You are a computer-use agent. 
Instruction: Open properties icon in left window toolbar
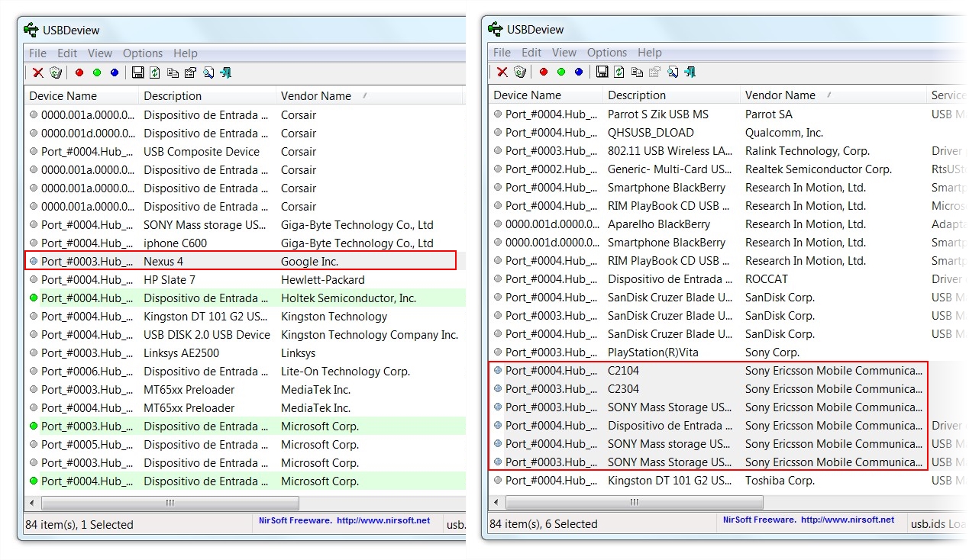(x=190, y=72)
